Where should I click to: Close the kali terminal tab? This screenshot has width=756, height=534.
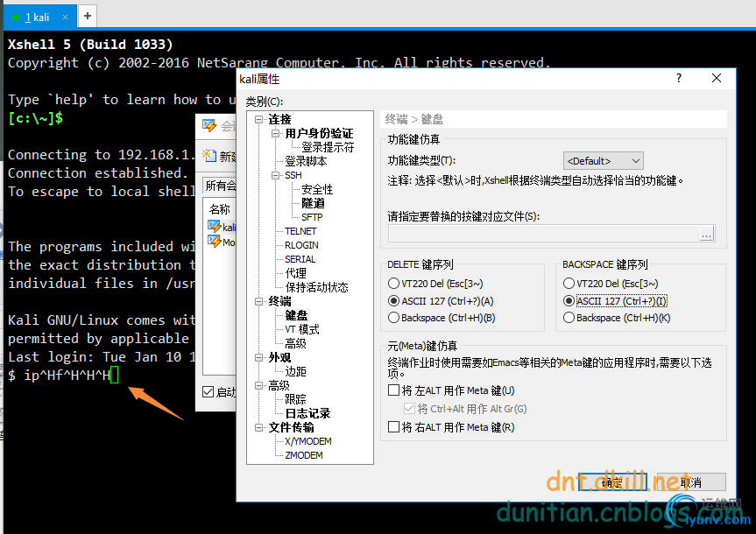click(65, 18)
